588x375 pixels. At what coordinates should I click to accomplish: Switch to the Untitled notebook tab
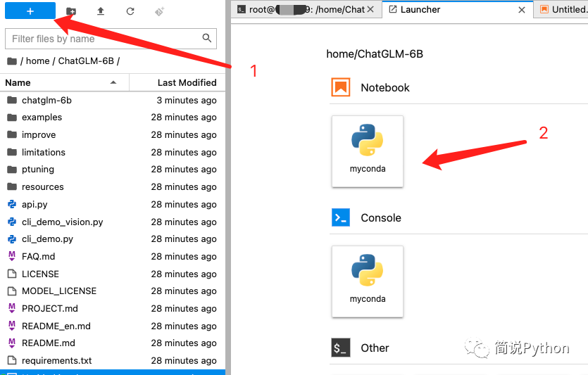point(563,10)
